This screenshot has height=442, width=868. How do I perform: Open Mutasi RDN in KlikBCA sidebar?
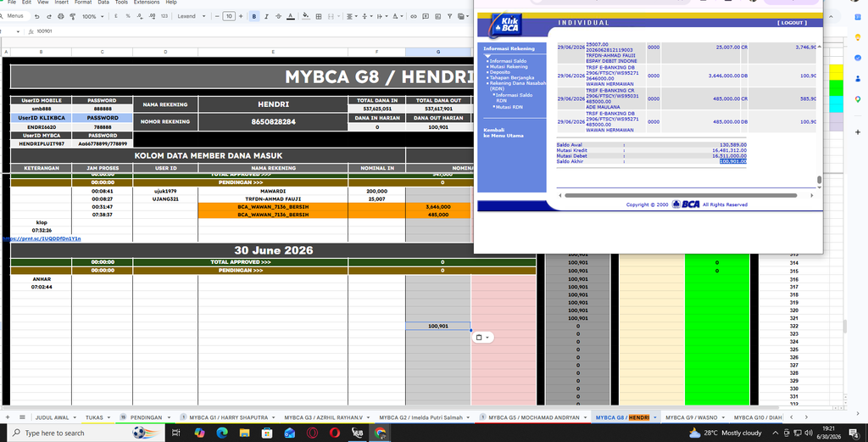tap(509, 107)
